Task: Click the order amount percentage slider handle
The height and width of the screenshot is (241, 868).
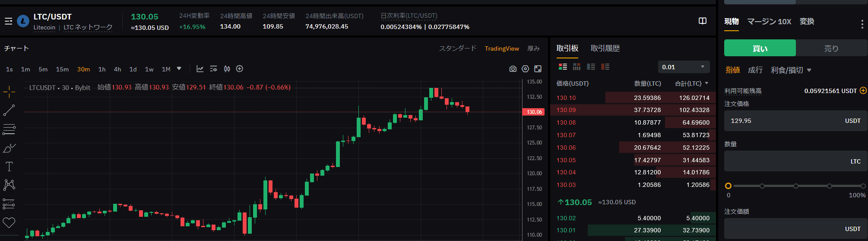Action: [728, 186]
